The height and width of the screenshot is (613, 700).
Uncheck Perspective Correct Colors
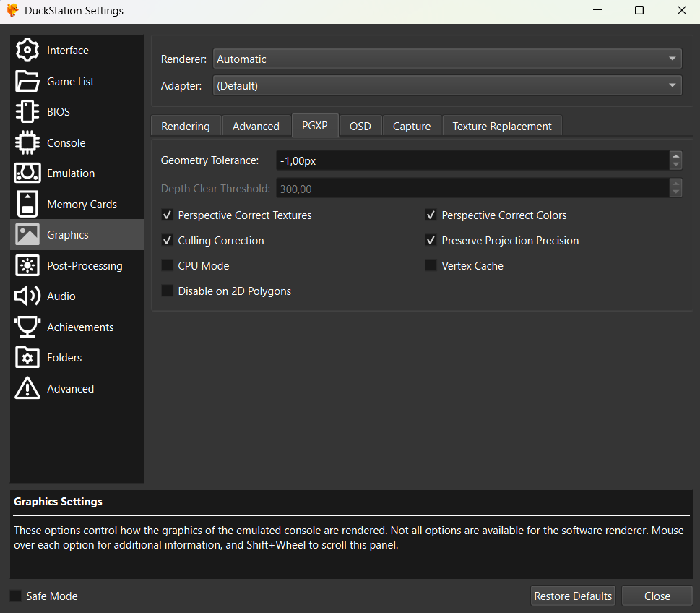431,215
